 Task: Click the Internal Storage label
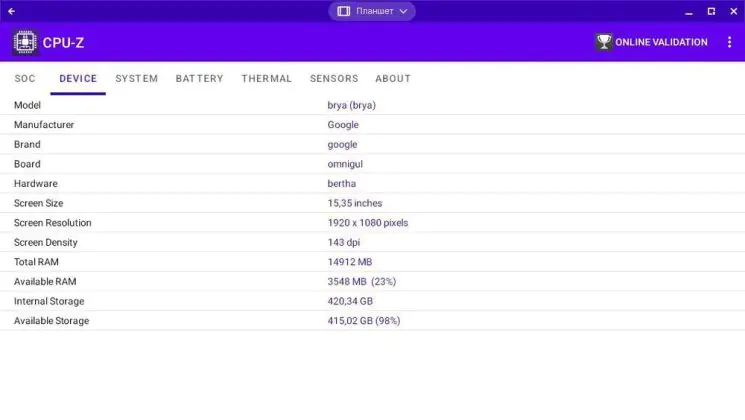pyautogui.click(x=49, y=301)
